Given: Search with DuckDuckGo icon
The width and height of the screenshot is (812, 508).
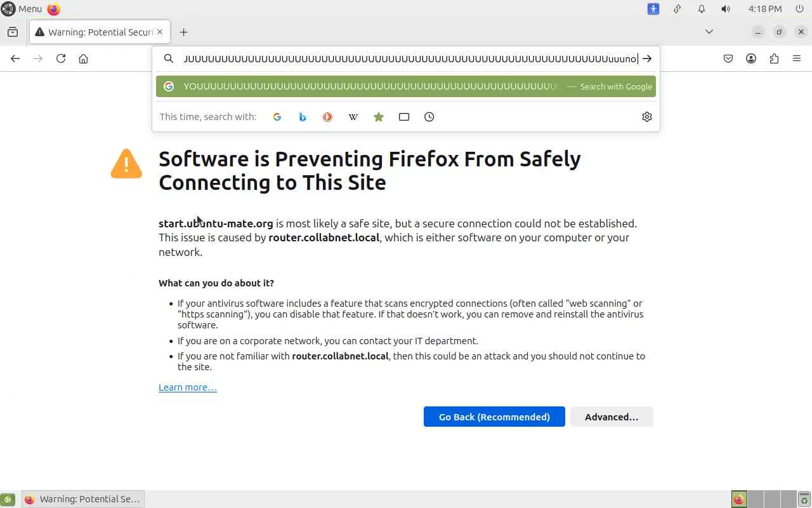Looking at the screenshot, I should pos(328,117).
